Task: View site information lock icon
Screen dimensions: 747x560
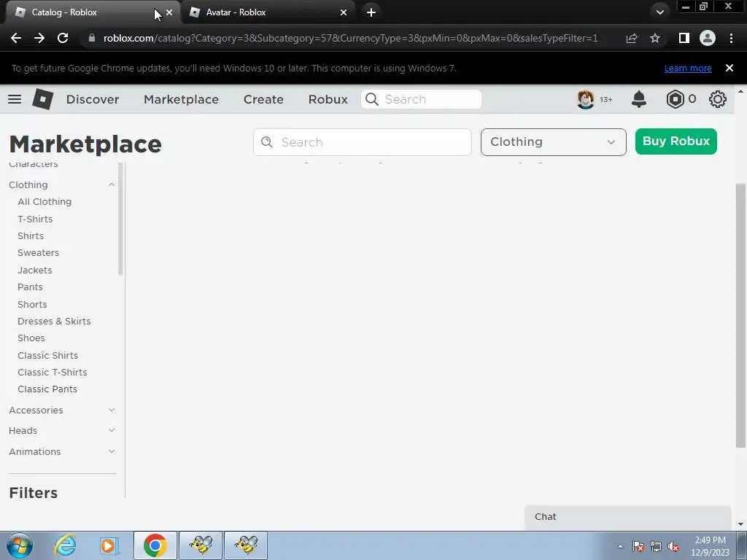Action: [x=92, y=38]
